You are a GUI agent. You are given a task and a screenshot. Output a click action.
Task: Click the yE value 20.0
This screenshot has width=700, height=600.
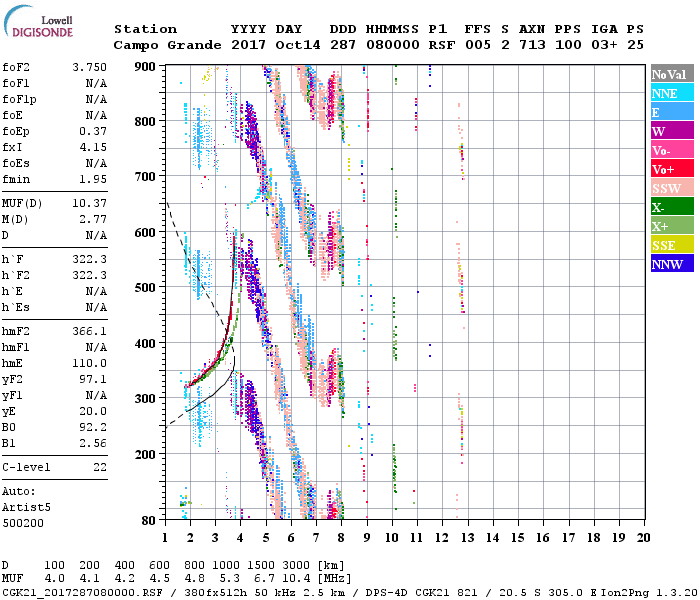click(93, 412)
